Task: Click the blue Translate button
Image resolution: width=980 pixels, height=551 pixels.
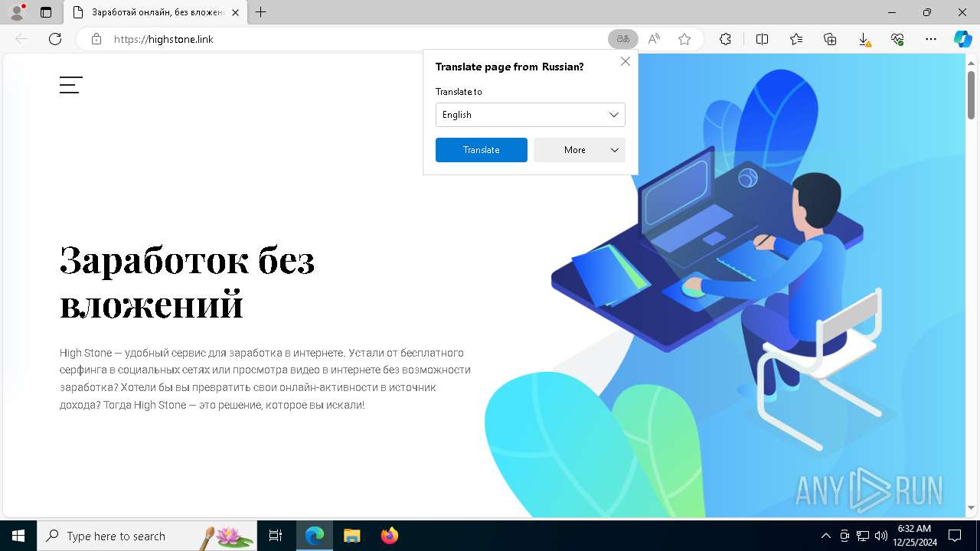Action: click(x=481, y=150)
